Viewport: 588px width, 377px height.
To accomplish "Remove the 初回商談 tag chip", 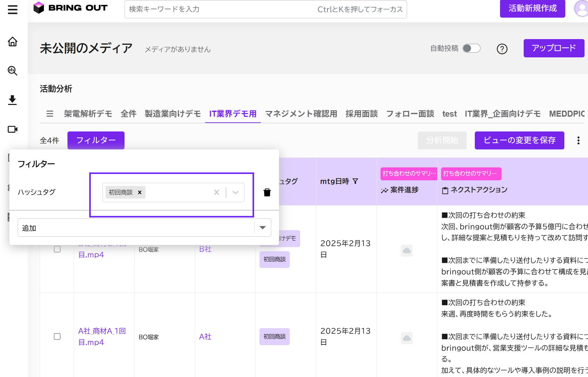I will (140, 192).
